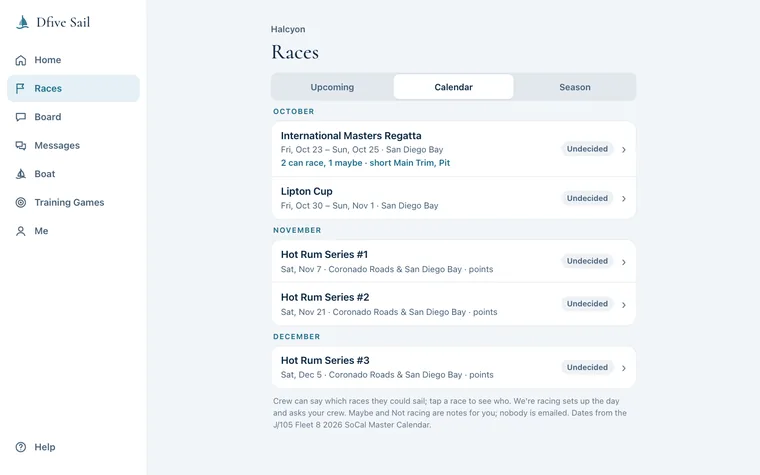Image resolution: width=760 pixels, height=475 pixels.
Task: Open the Messages chat bubbles icon
Action: [21, 145]
